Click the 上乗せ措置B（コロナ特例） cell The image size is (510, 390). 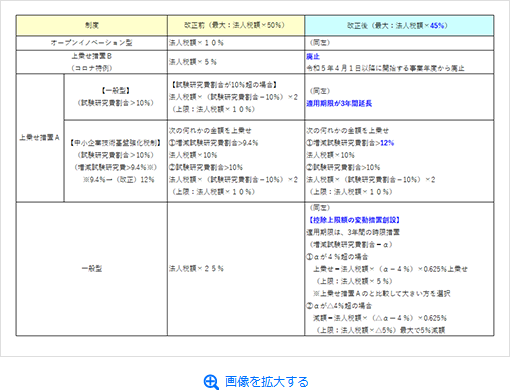[92, 62]
